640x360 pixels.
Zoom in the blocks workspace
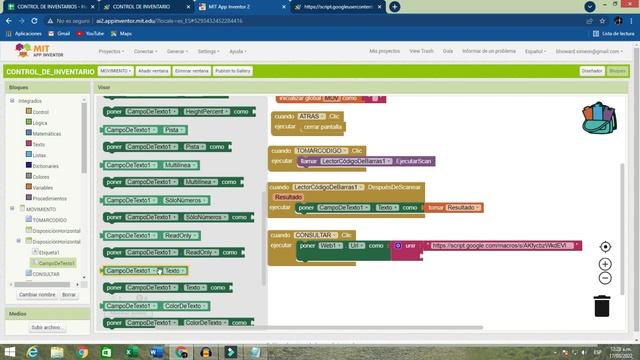(605, 264)
